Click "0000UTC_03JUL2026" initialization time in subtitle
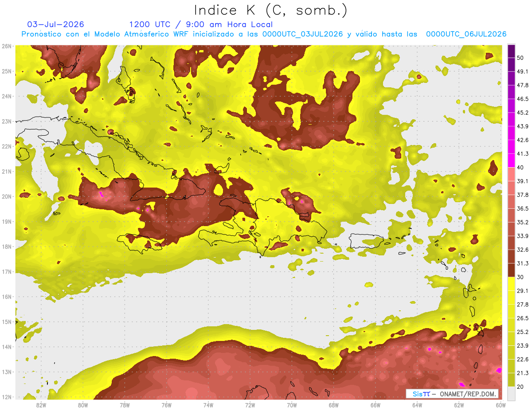 pyautogui.click(x=303, y=34)
